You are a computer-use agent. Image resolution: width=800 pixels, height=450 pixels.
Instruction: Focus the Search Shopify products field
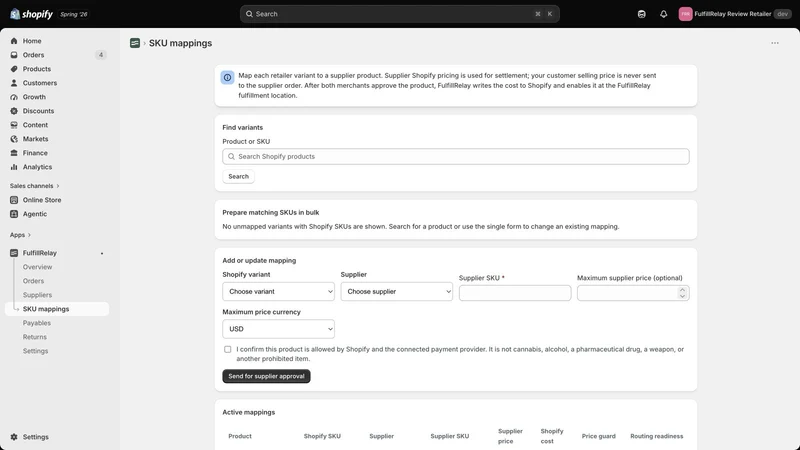456,157
